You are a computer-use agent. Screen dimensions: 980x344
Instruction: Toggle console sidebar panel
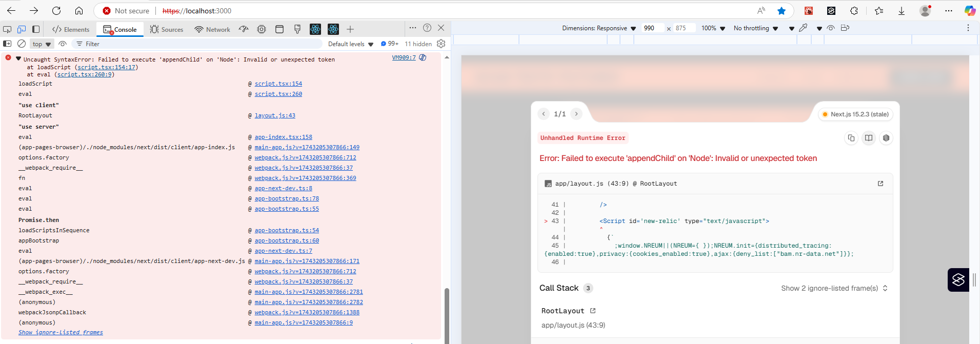coord(7,44)
